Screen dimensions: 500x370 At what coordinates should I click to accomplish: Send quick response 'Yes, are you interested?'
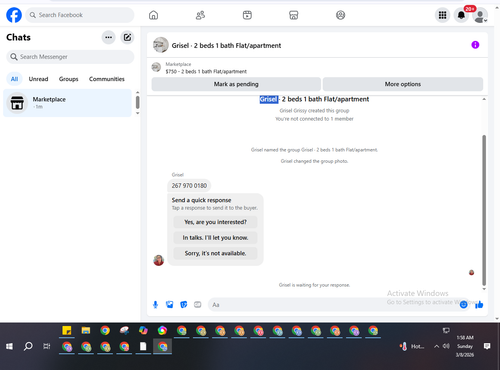[215, 222]
